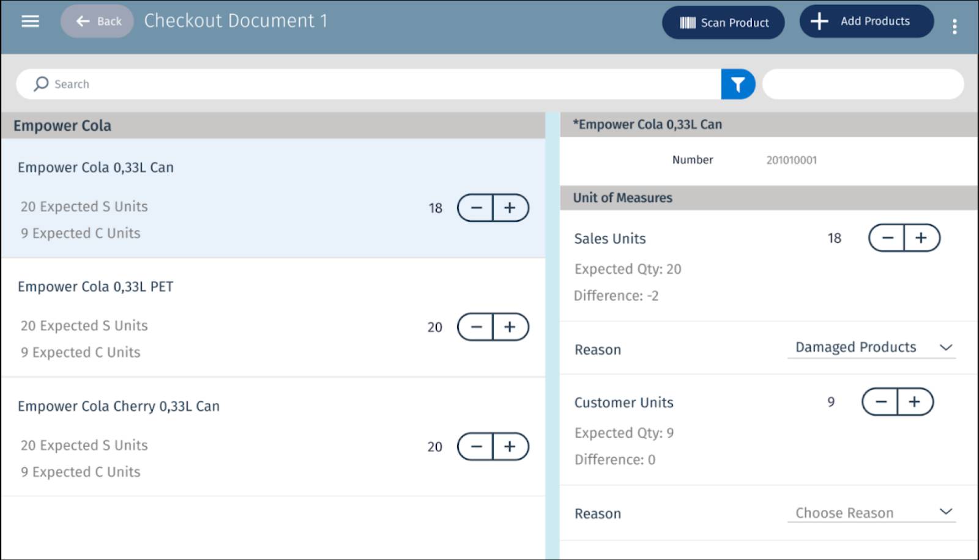Image resolution: width=979 pixels, height=560 pixels.
Task: Click the empty filter text field
Action: pos(863,84)
